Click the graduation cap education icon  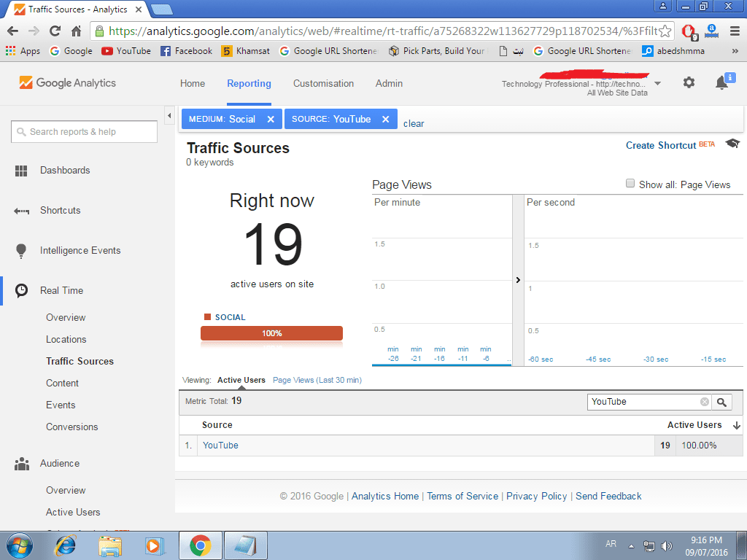point(732,144)
